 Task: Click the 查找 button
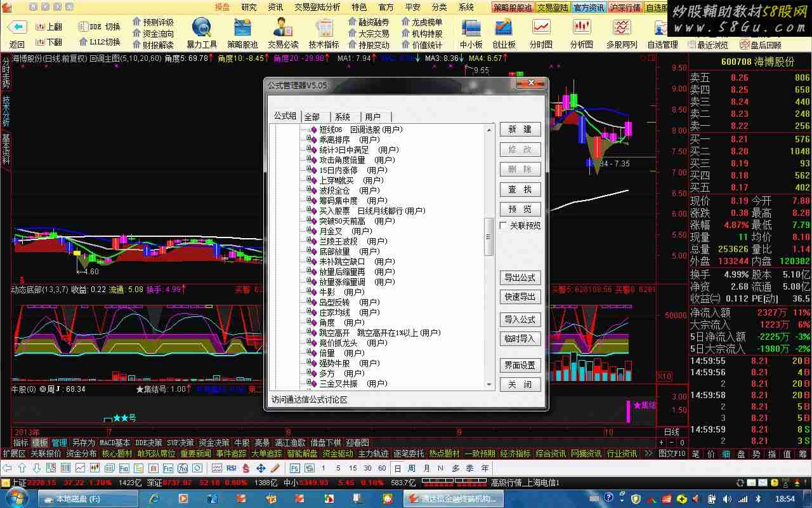click(x=520, y=190)
